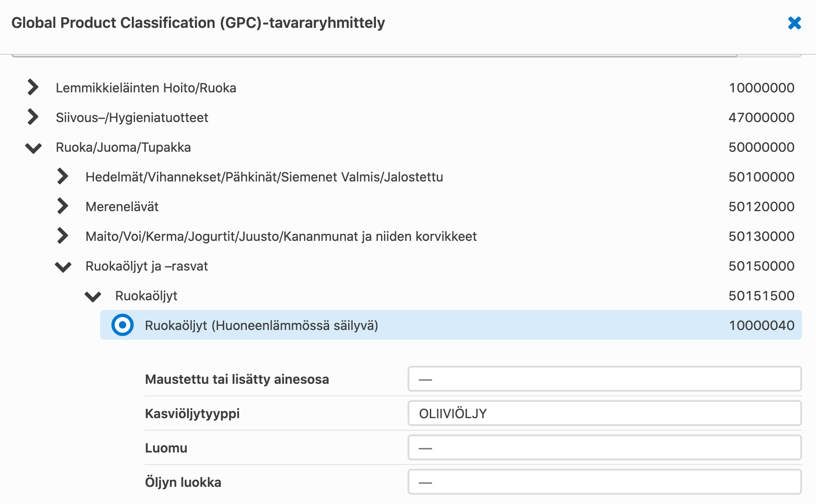Expand Maito/Voi/Kerma/Jogurtit node chevron
816x504 pixels.
[63, 236]
